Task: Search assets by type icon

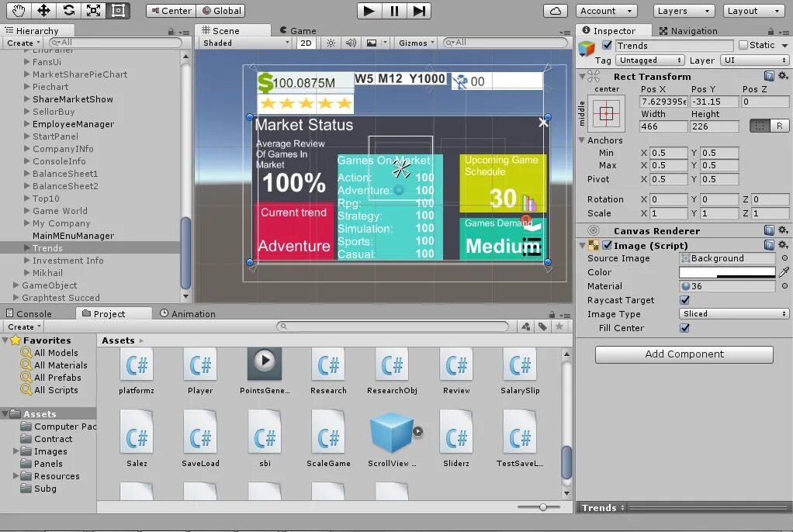Action: pyautogui.click(x=526, y=326)
